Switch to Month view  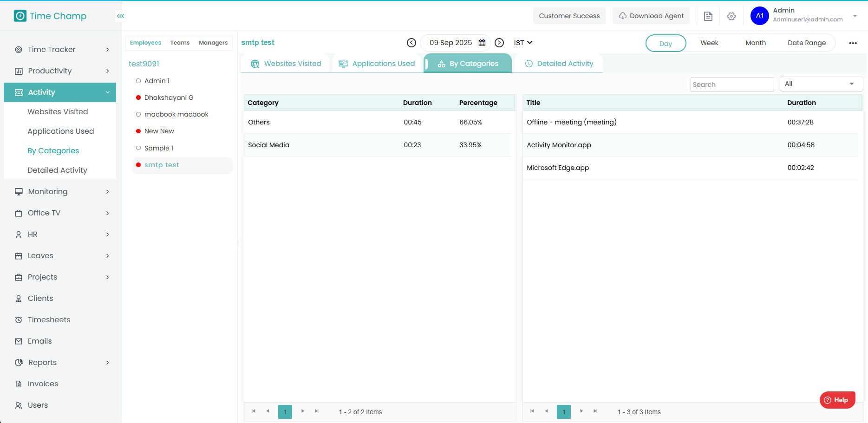point(756,43)
